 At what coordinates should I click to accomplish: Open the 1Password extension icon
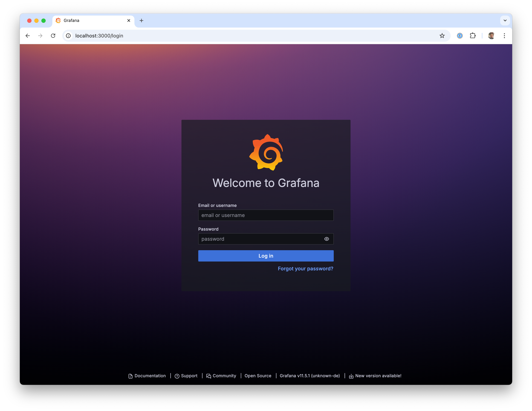[460, 36]
